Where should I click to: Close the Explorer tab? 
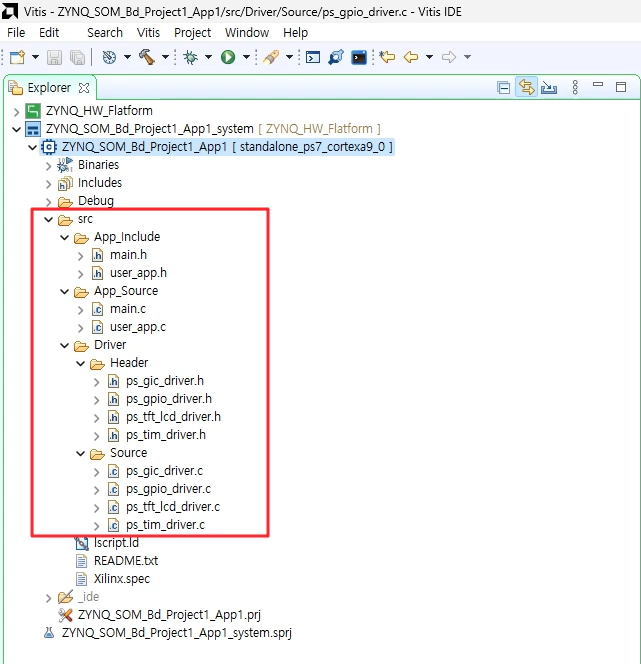84,88
